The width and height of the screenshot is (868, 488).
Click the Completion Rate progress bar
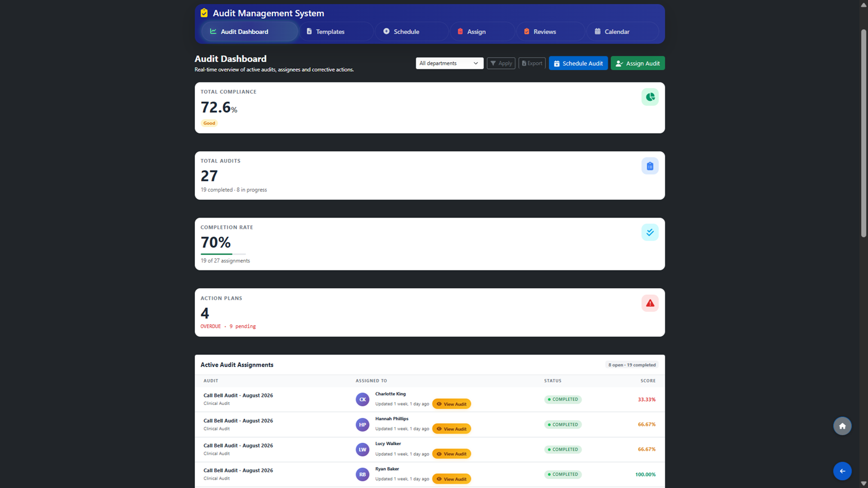[223, 254]
